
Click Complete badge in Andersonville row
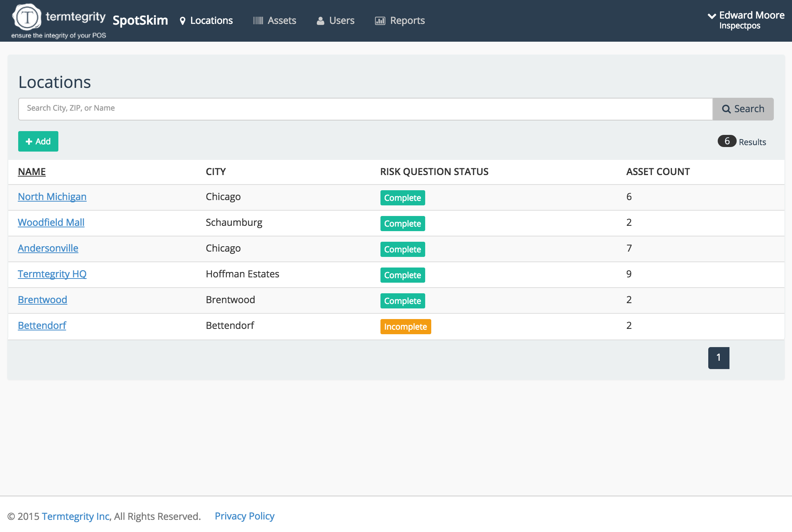403,249
